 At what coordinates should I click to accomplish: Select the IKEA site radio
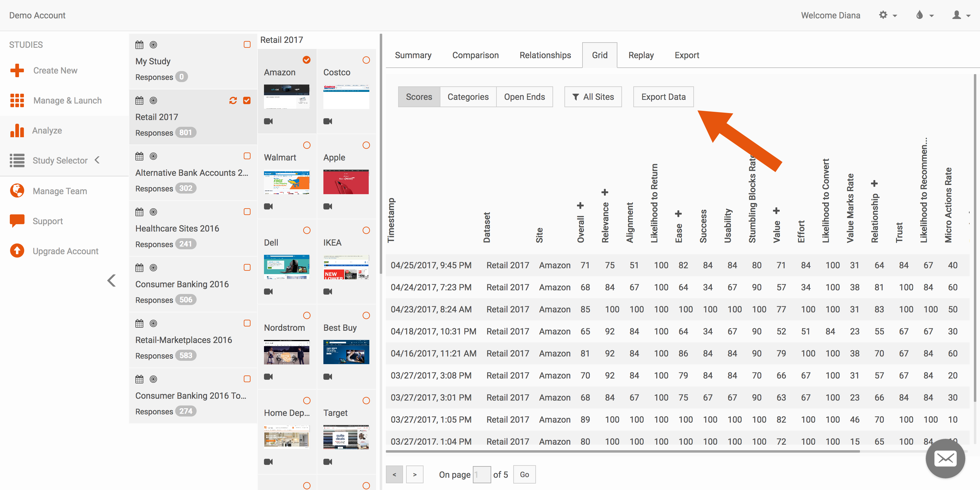pos(366,231)
